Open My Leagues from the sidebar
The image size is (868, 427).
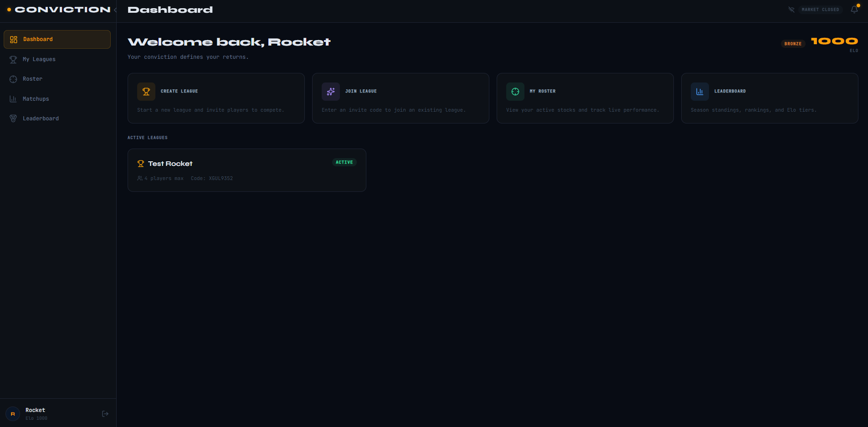pyautogui.click(x=39, y=59)
